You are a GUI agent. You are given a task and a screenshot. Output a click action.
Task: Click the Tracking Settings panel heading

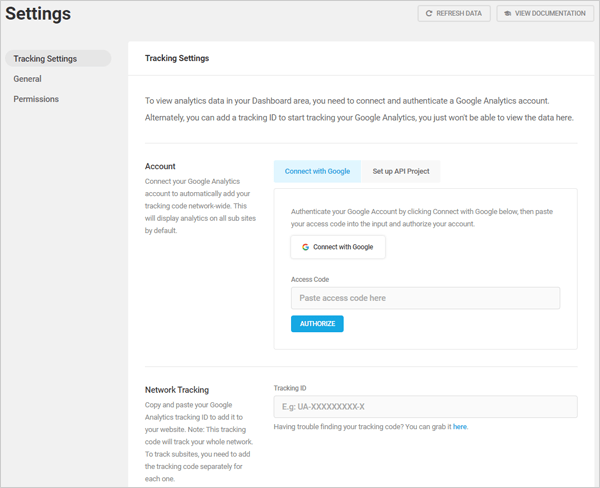[177, 58]
